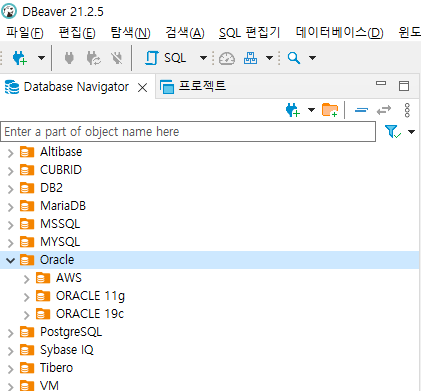This screenshot has height=391, width=421.
Task: Click the driver manager icon in toolbar
Action: tap(250, 58)
